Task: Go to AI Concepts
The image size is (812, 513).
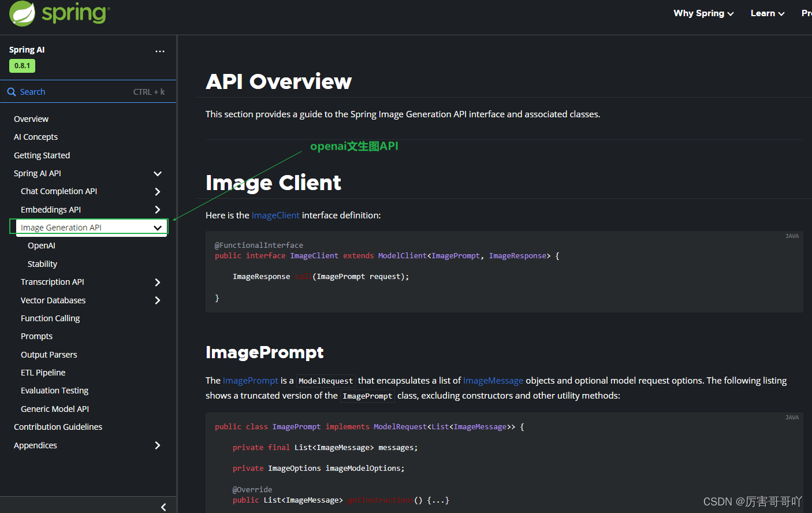Action: 36,137
